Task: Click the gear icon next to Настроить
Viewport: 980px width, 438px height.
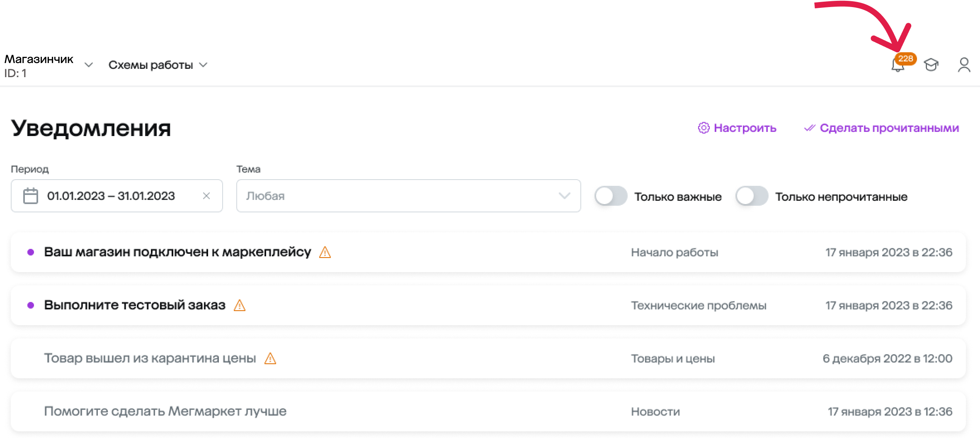Action: (x=703, y=128)
